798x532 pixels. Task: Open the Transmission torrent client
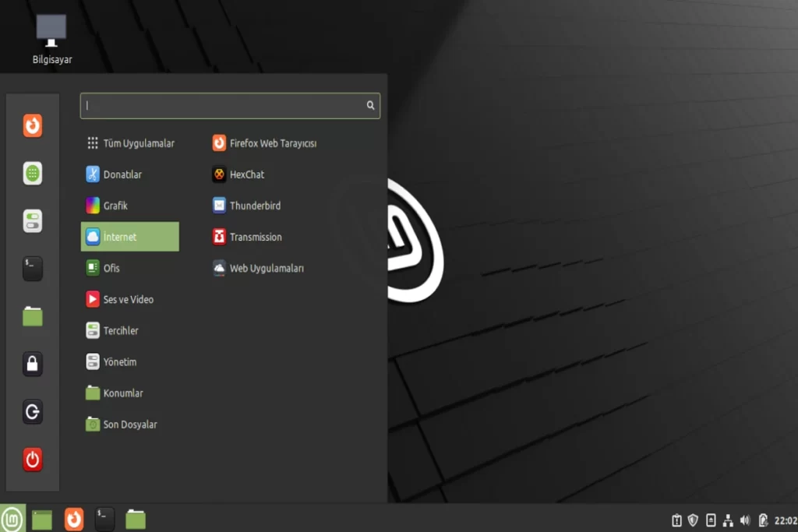[x=255, y=237]
